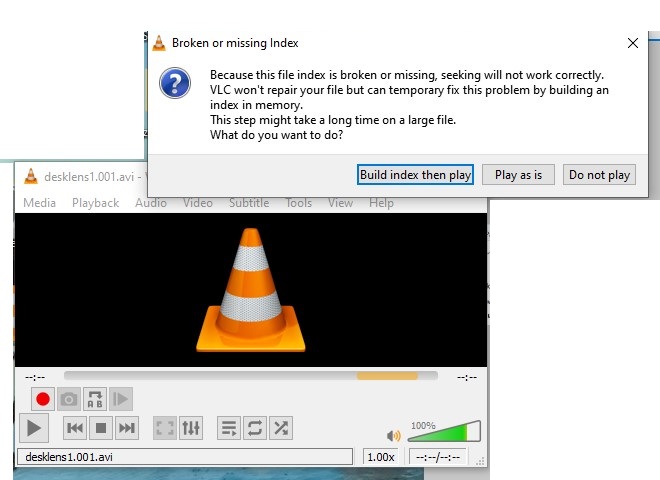Open the Audio menu
Screen dimensions: 660x480
click(x=151, y=203)
